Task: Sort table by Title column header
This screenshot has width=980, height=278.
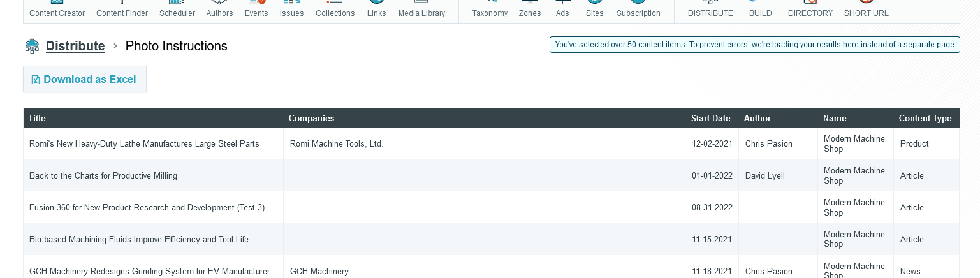Action: 37,119
